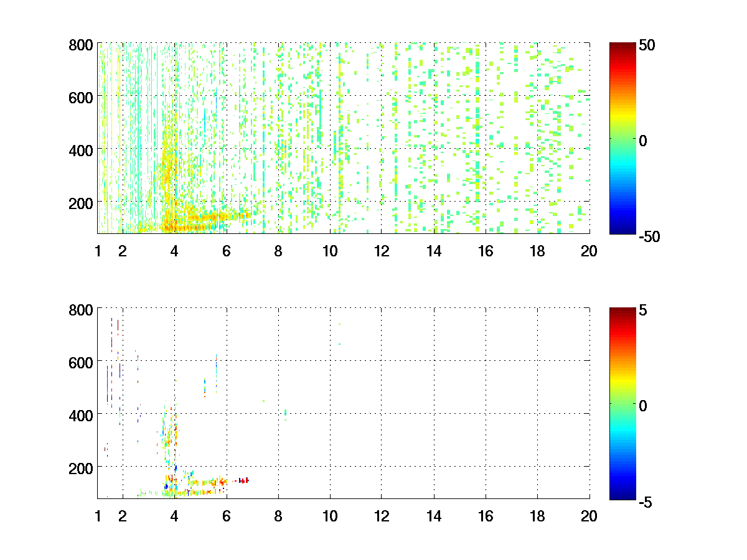Viewport: 747px width, 560px height.
Task: Click x-tick label 12 under top plot
Action: pyautogui.click(x=382, y=251)
